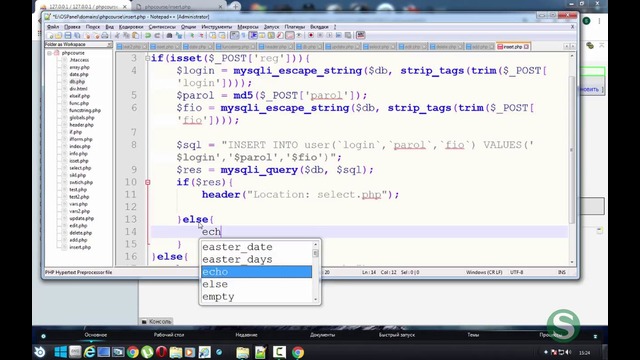Click the Быстрый запуск toolbar label
Viewport: 640px width, 360px height.
point(397,335)
